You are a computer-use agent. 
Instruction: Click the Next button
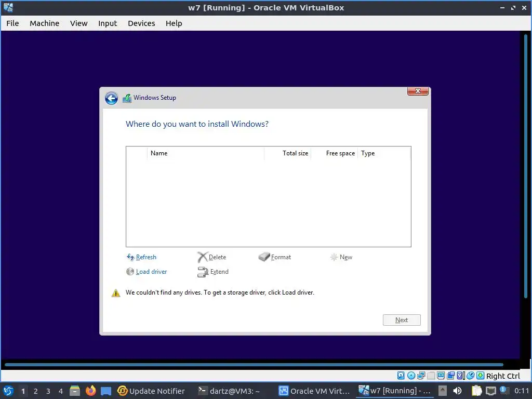coord(402,320)
